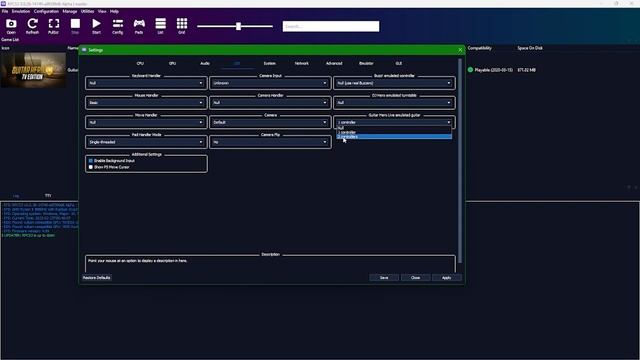The image size is (640, 360).
Task: Click the Guitar Hero Live emulated guitar combo box
Action: click(x=394, y=122)
